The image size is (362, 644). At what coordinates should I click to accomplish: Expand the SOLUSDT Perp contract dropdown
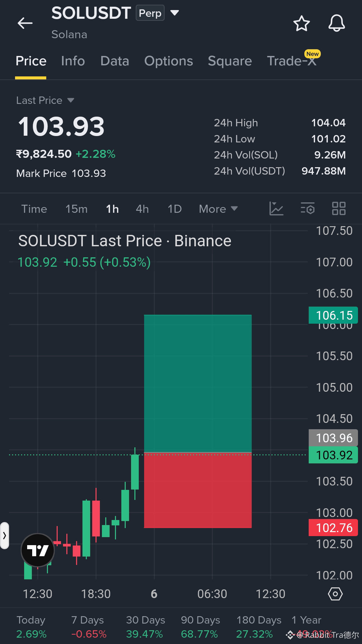tap(174, 13)
